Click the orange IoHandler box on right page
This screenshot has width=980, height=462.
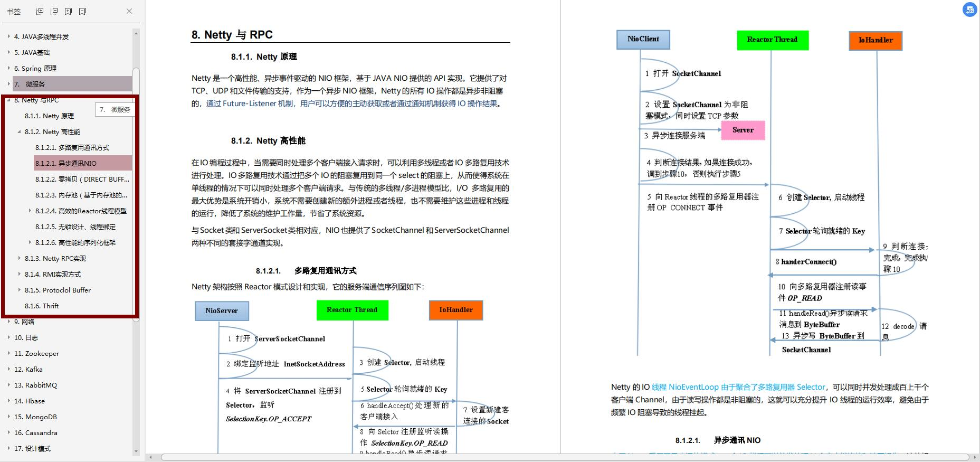876,40
